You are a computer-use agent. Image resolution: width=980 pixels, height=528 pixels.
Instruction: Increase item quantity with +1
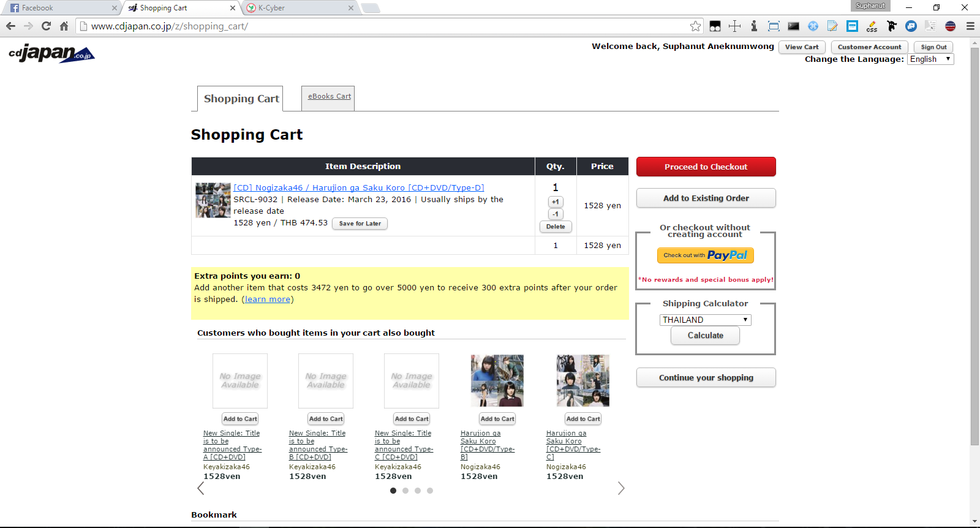(x=556, y=202)
